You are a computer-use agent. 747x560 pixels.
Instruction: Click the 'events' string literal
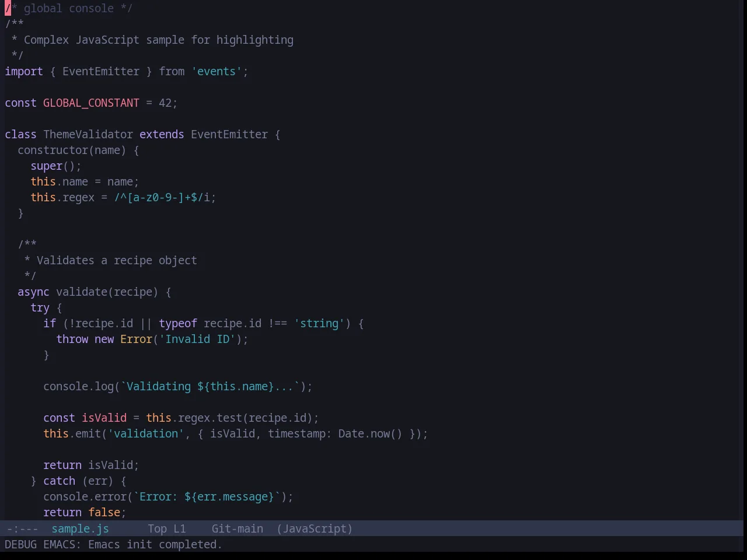tap(217, 71)
